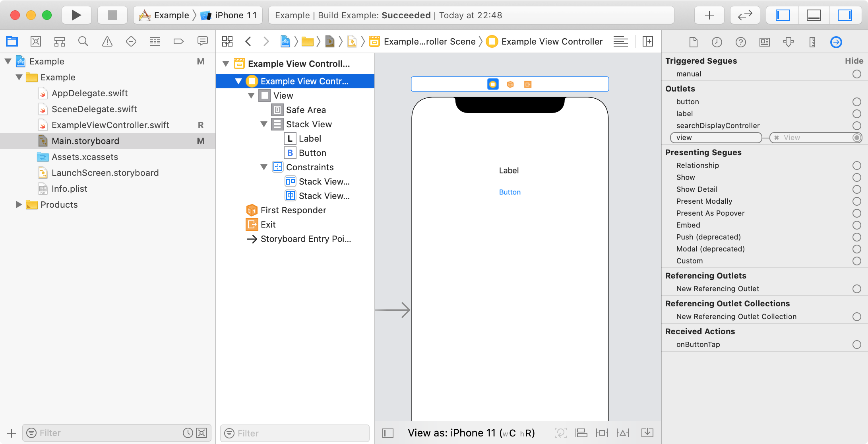Viewport: 868px width, 444px height.
Task: Hide the Triggered Segues section
Action: 854,61
